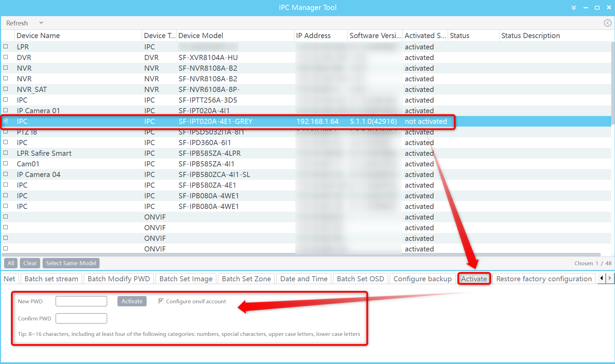The image size is (615, 364).
Task: Select the checkbox for LPR Safire Smart
Action: [x=5, y=153]
